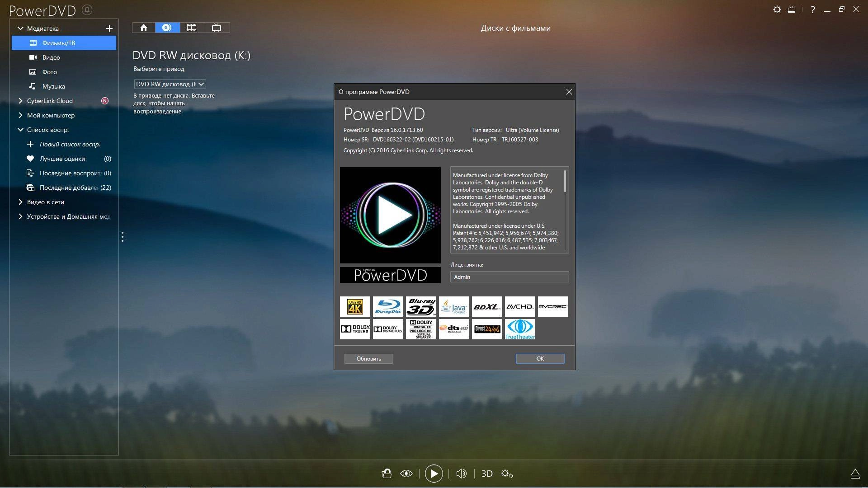Start playback with the Play button
This screenshot has width=868, height=488.
pyautogui.click(x=434, y=474)
